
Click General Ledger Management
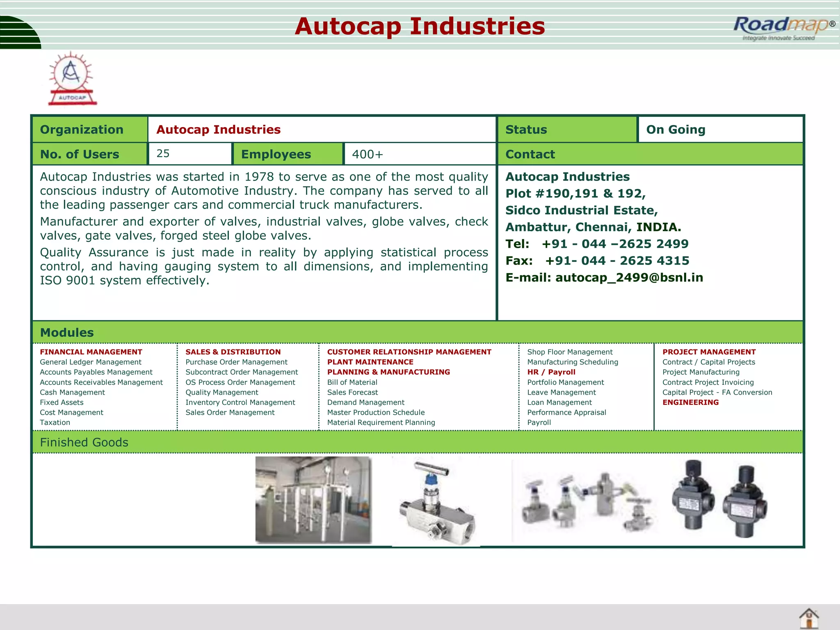[91, 362]
